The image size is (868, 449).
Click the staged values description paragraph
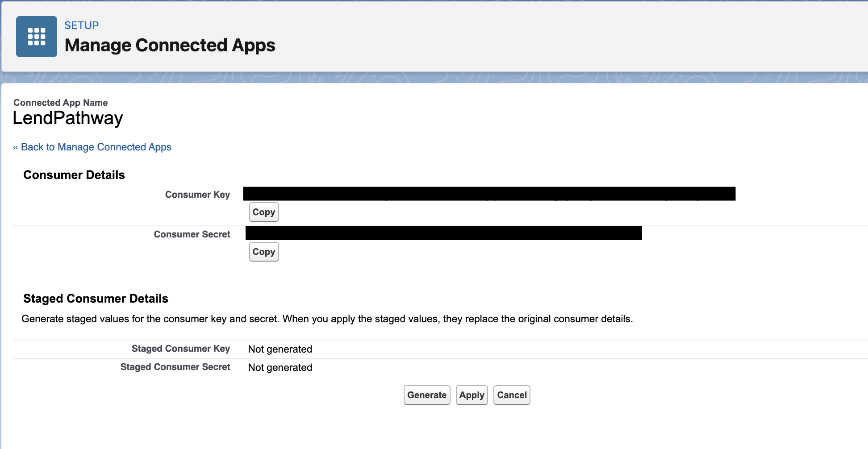(327, 319)
